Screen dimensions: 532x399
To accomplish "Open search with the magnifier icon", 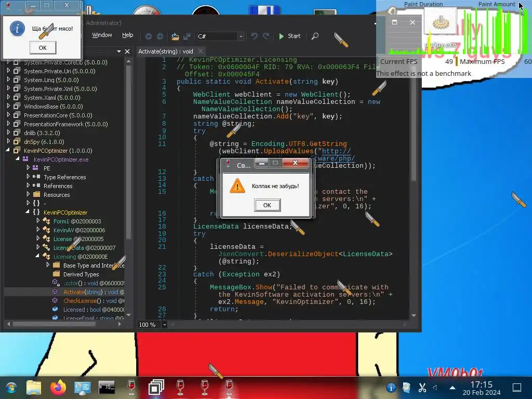I will pyautogui.click(x=315, y=36).
